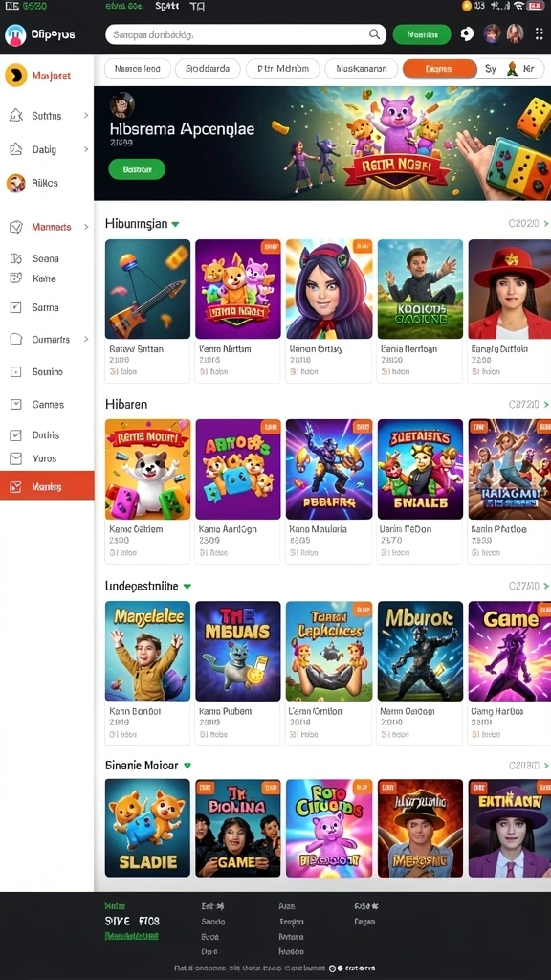The image size is (551, 980).
Task: Click the Kanro Pitubem card title
Action: [225, 711]
